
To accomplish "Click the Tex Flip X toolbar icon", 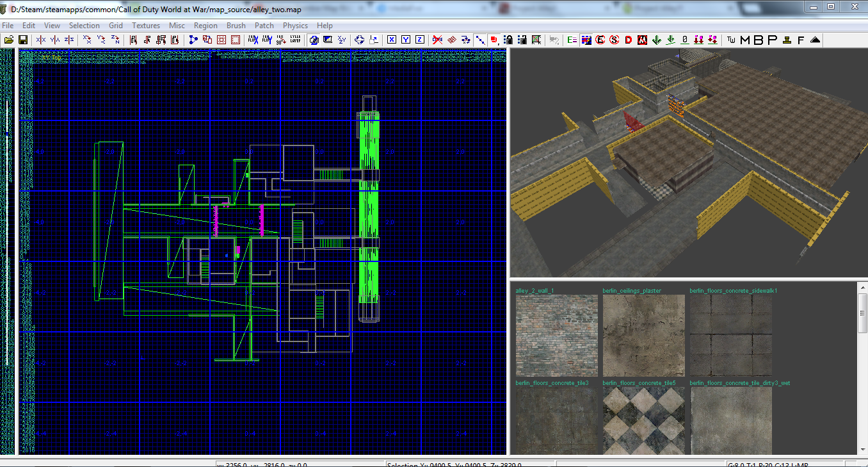I will [252, 40].
